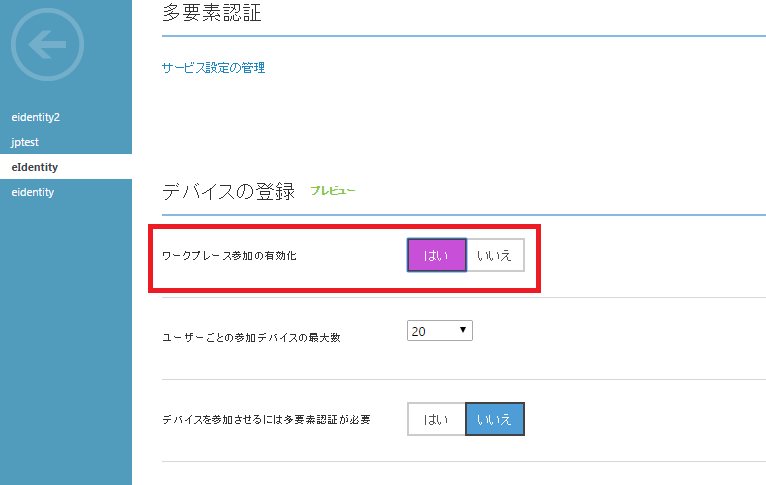Set ワークプレース参加の有効化 to いいえ
The width and height of the screenshot is (766, 485).
494,255
